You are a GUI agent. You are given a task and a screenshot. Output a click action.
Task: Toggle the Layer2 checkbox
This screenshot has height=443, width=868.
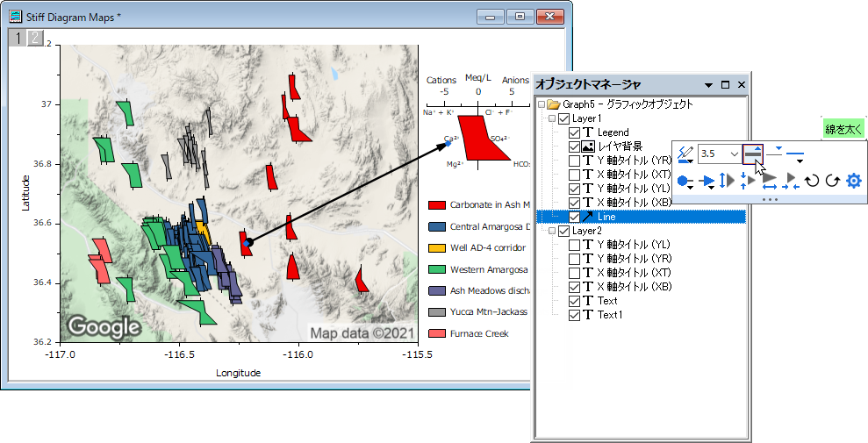pos(564,231)
